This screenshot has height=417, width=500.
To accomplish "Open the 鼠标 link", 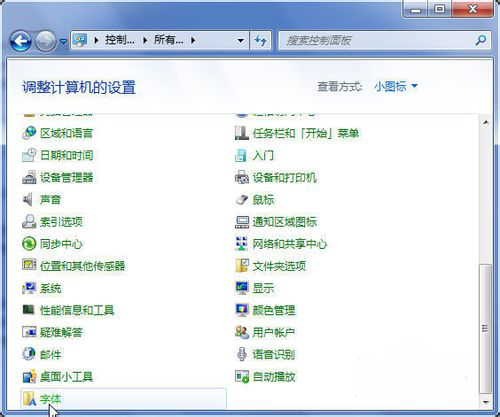I will pyautogui.click(x=263, y=200).
